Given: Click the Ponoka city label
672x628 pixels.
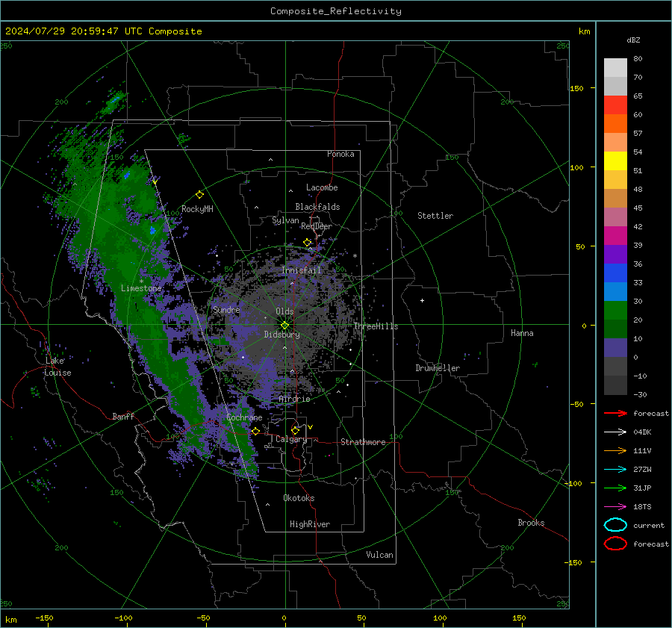Looking at the screenshot, I should pos(340,154).
